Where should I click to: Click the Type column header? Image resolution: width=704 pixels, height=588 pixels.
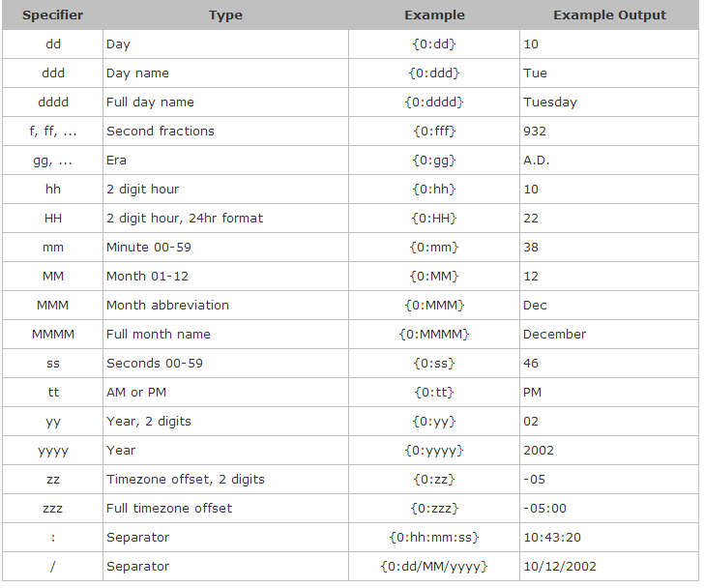pos(225,15)
